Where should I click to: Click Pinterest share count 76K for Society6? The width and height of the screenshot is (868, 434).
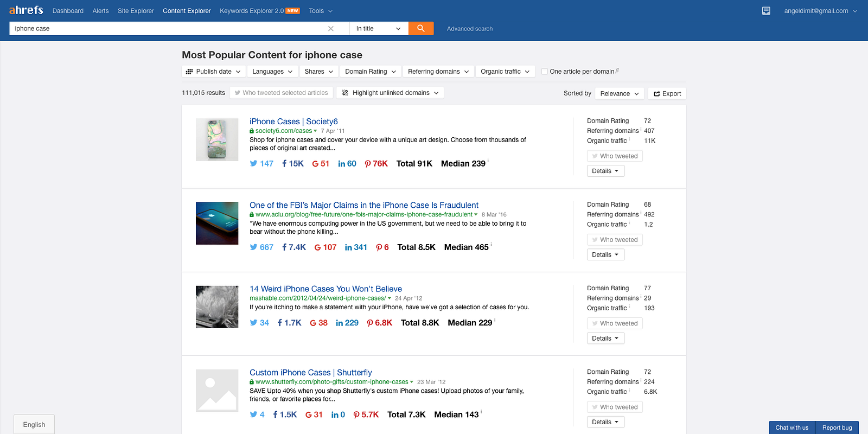[376, 163]
